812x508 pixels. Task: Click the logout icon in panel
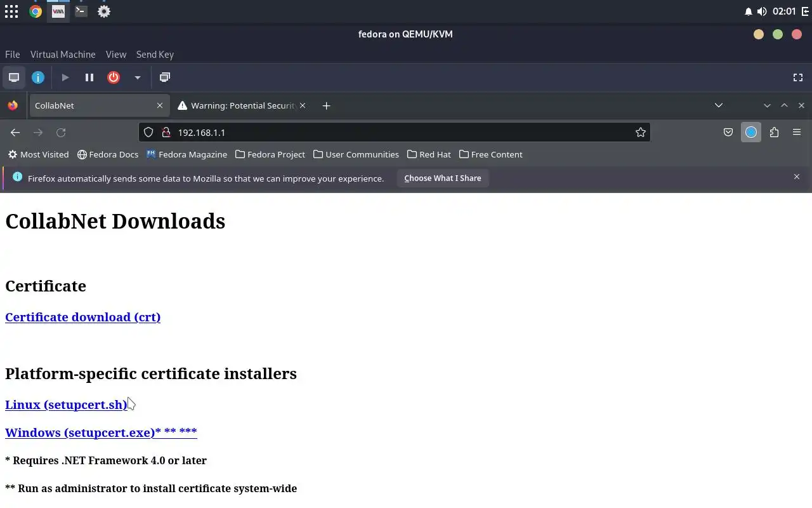(804, 11)
